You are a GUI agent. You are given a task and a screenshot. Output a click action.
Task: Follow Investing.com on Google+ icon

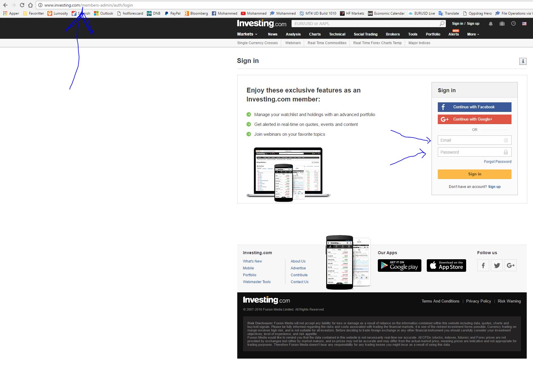click(x=511, y=265)
